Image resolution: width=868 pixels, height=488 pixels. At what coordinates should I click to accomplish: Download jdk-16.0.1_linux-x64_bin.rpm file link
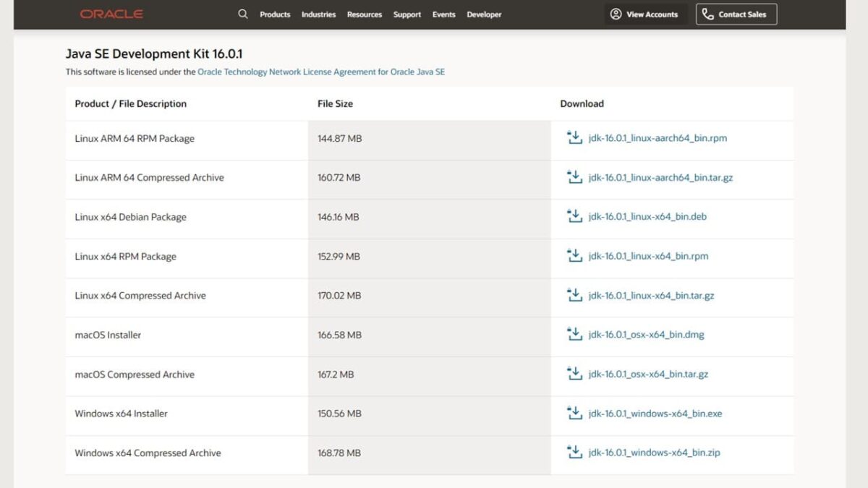pos(648,256)
